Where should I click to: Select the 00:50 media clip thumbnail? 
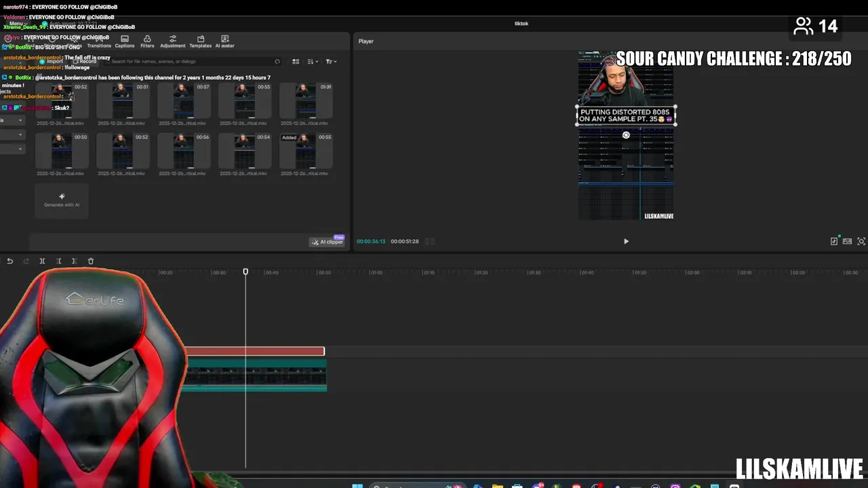coord(62,150)
